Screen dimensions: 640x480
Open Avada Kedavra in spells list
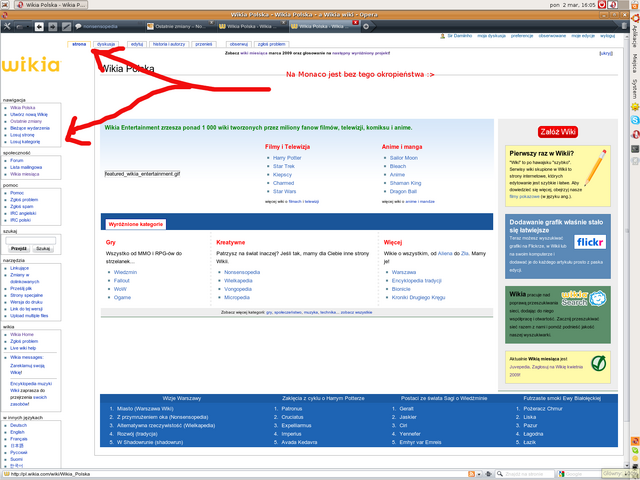[299, 442]
